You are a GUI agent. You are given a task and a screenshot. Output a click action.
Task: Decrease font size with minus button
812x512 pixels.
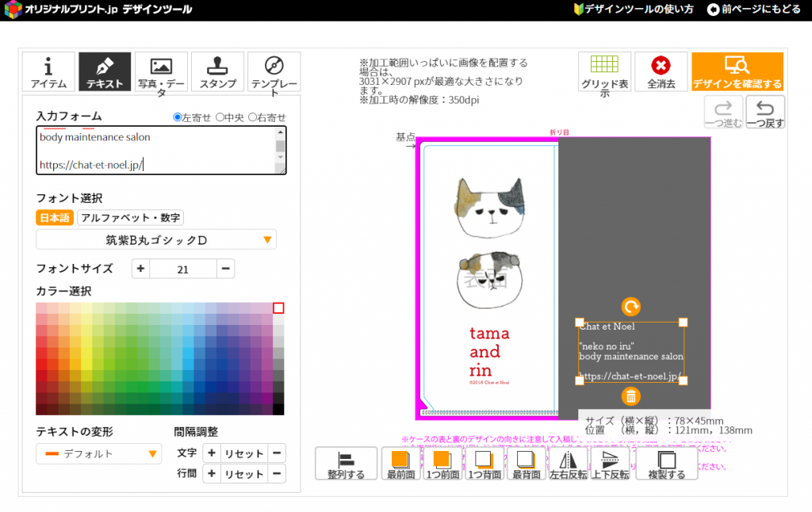coord(226,269)
